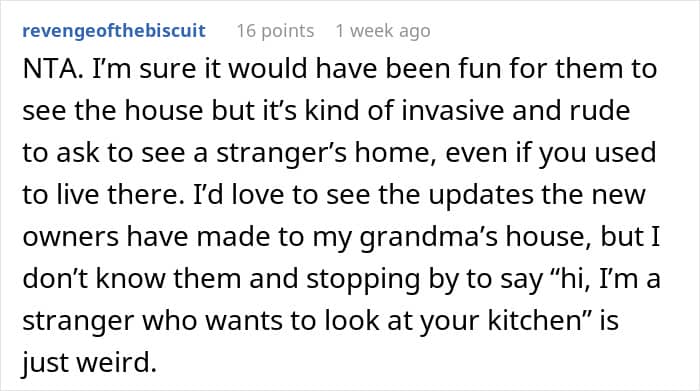Click the word stopping in the comment
Viewport: 700px width, 391px height.
click(x=363, y=279)
